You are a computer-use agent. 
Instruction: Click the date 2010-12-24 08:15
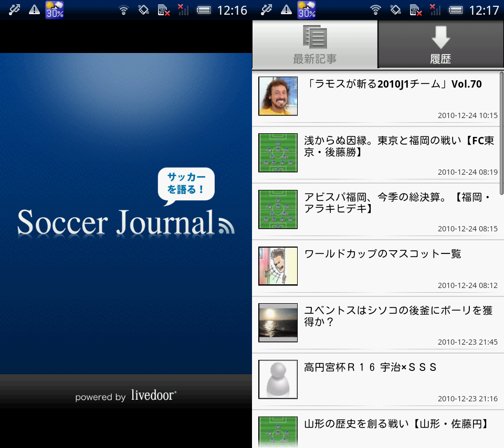coord(467,229)
